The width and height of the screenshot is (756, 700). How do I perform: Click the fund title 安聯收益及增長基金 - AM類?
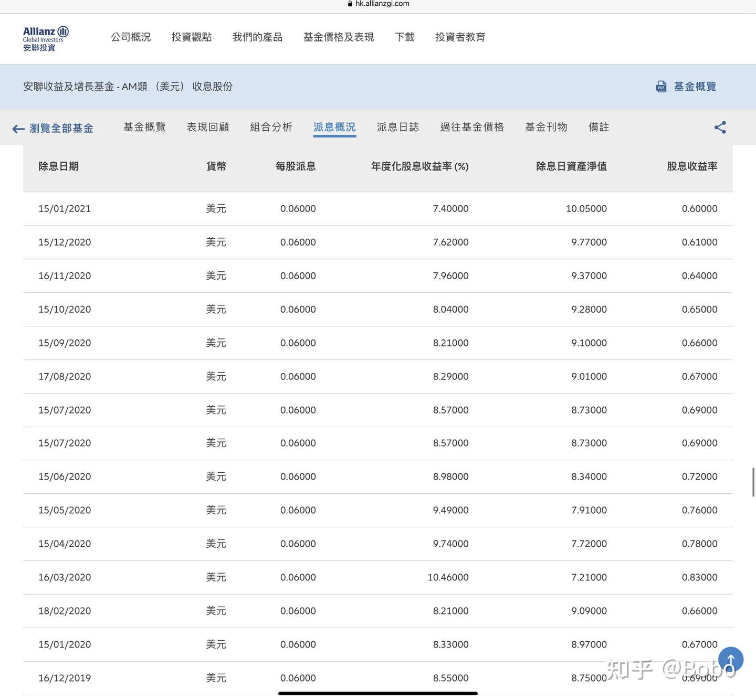pyautogui.click(x=85, y=87)
